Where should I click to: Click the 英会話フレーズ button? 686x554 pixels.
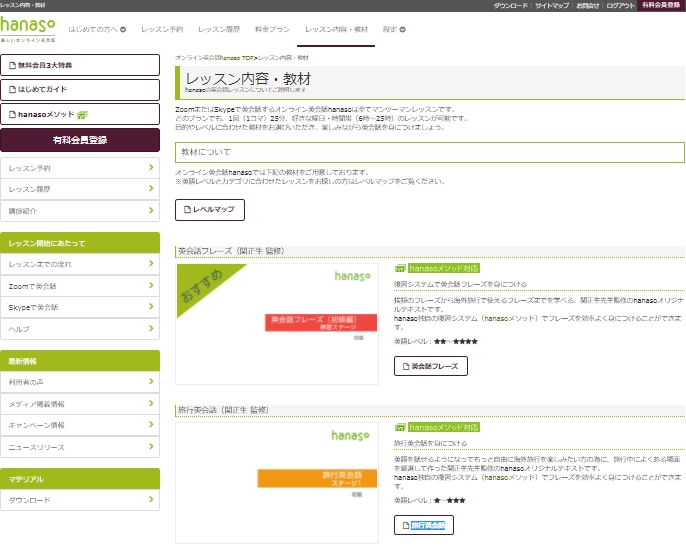431,366
